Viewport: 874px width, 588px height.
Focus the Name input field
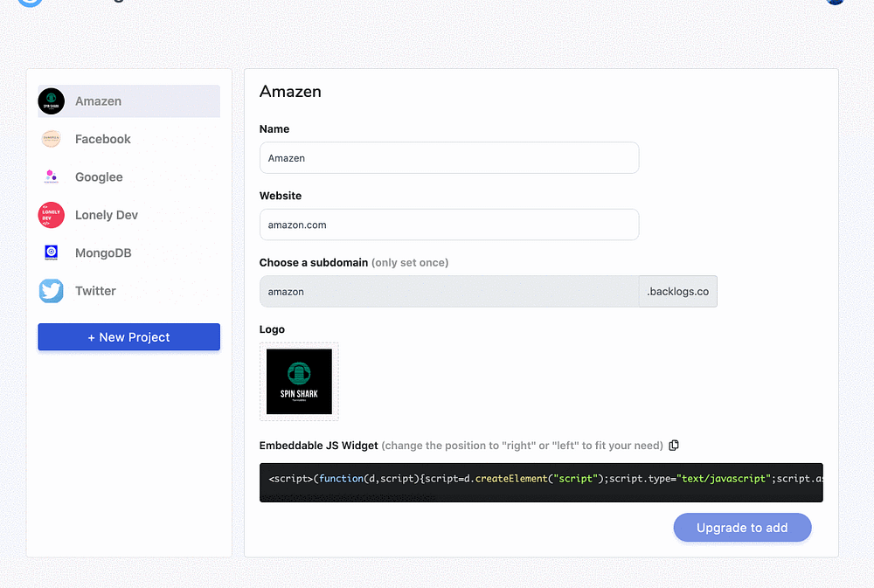click(449, 158)
